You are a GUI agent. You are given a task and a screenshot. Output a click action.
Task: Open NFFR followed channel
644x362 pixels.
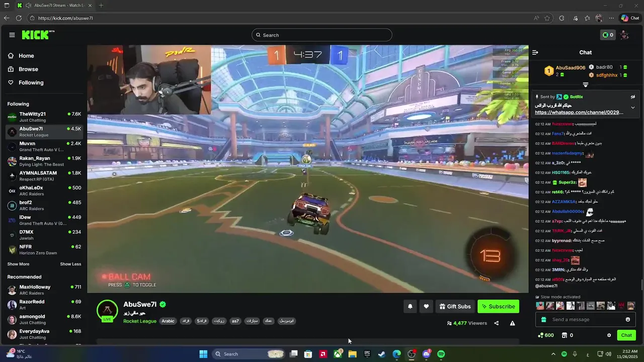pyautogui.click(x=44, y=250)
